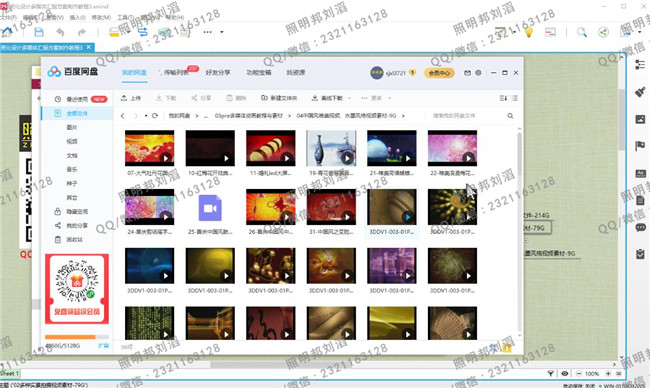Switch to the 好友分享 friend share tab
Screen dimensions: 650x388
pyautogui.click(x=218, y=72)
